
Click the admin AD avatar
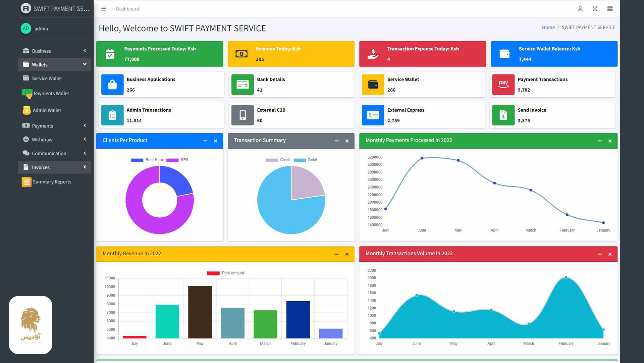pyautogui.click(x=26, y=29)
